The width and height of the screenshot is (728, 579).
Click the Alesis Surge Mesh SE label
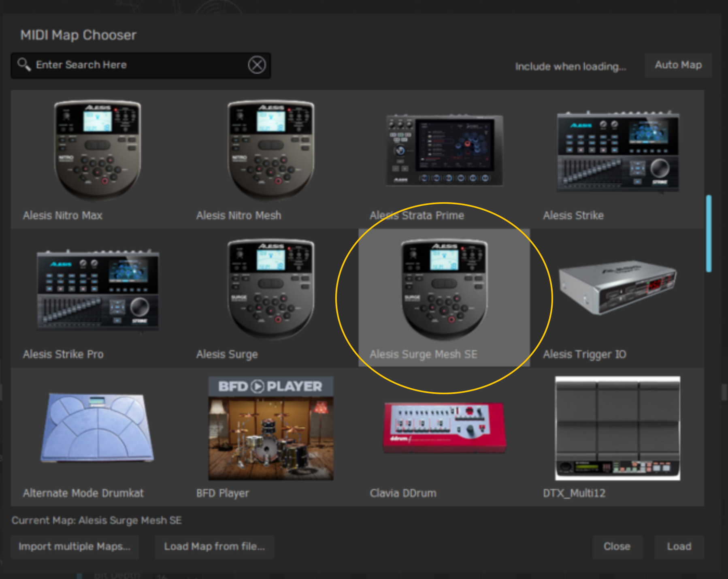pos(424,355)
